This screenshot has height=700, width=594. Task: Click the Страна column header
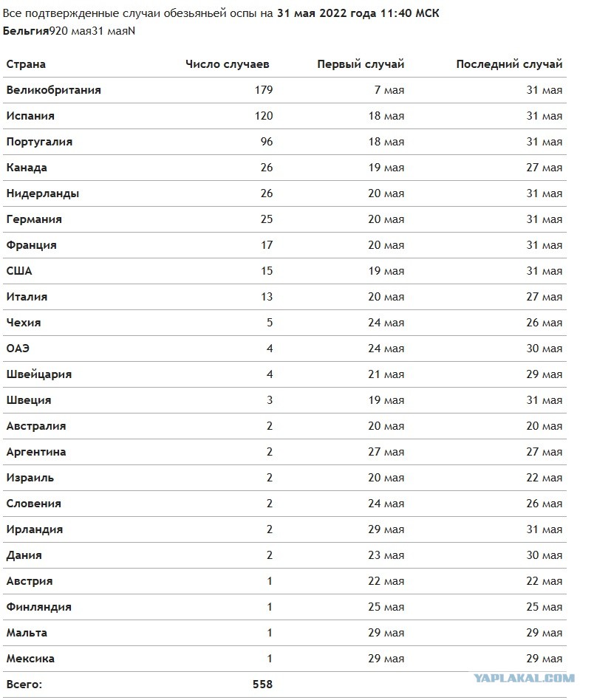click(x=26, y=64)
